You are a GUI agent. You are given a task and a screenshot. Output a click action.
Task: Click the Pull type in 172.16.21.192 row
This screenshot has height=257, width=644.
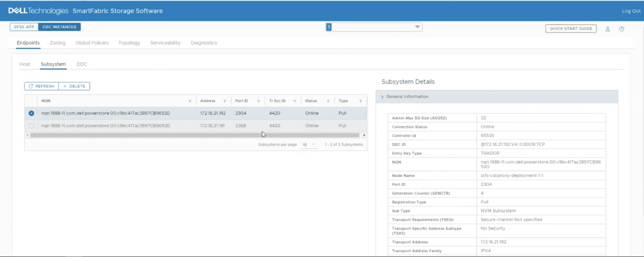coord(342,113)
